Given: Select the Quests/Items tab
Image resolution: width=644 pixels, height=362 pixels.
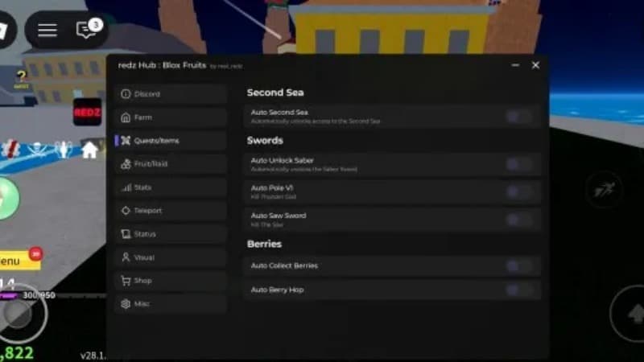Looking at the screenshot, I should (171, 141).
